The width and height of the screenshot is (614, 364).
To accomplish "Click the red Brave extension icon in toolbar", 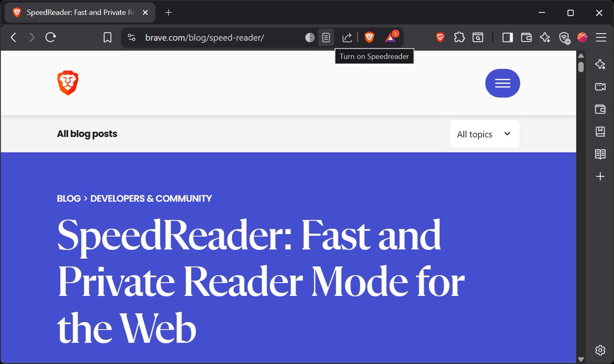I will pos(441,37).
